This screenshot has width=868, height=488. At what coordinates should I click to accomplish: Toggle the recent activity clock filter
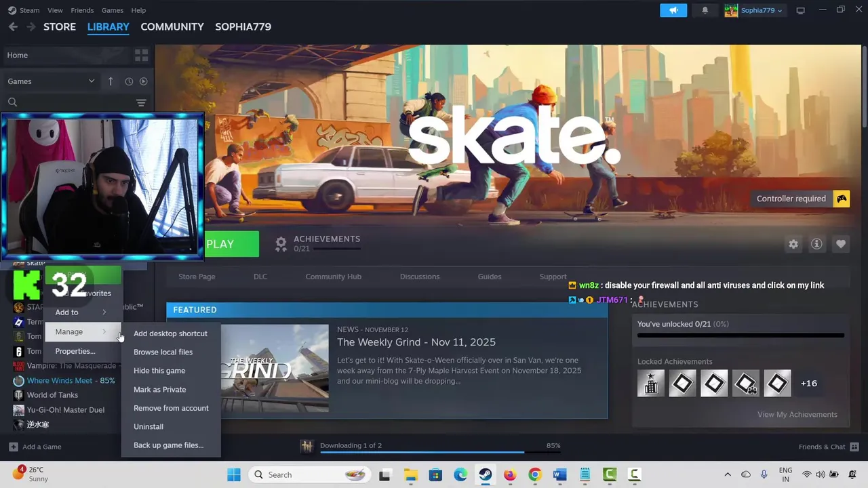pyautogui.click(x=129, y=81)
